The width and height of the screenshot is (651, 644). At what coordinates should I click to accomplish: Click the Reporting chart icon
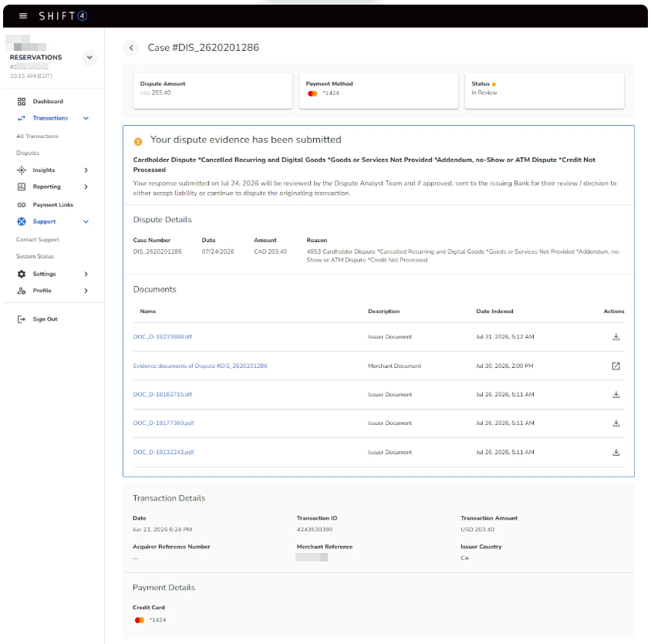coord(22,187)
